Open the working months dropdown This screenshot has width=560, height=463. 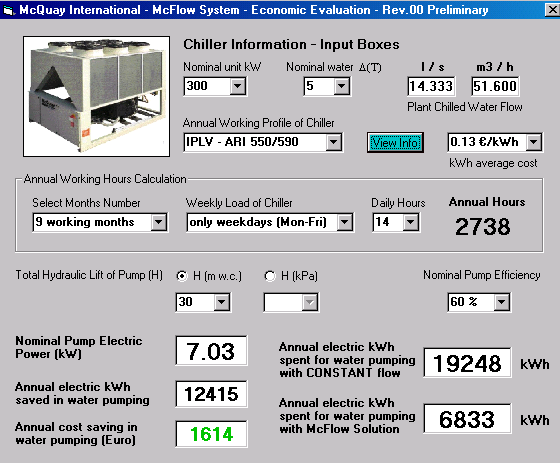(159, 222)
